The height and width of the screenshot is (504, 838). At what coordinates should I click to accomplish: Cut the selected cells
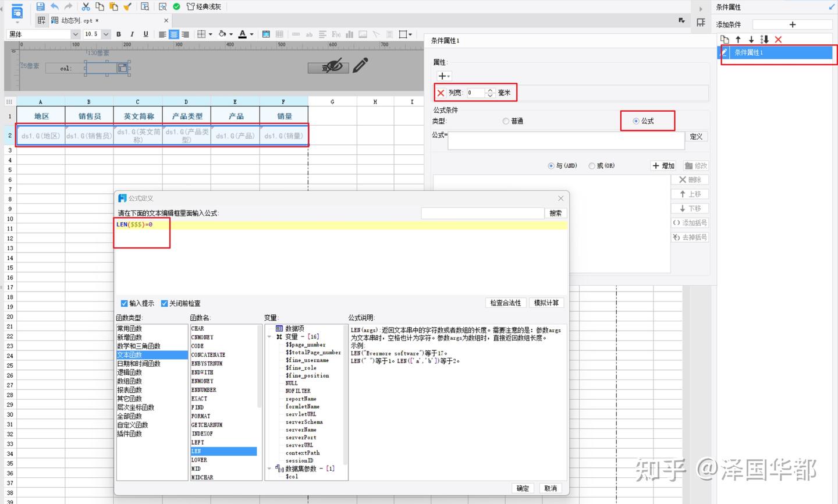pos(86,6)
